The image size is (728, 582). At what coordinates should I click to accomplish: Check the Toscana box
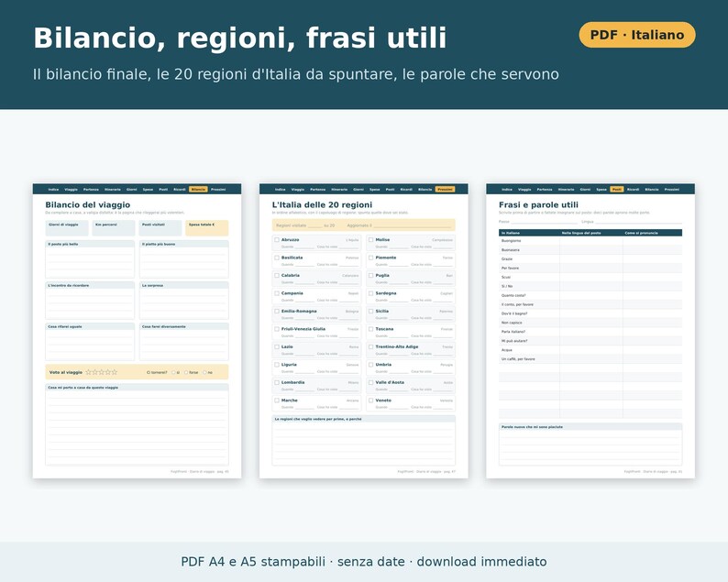[371, 329]
